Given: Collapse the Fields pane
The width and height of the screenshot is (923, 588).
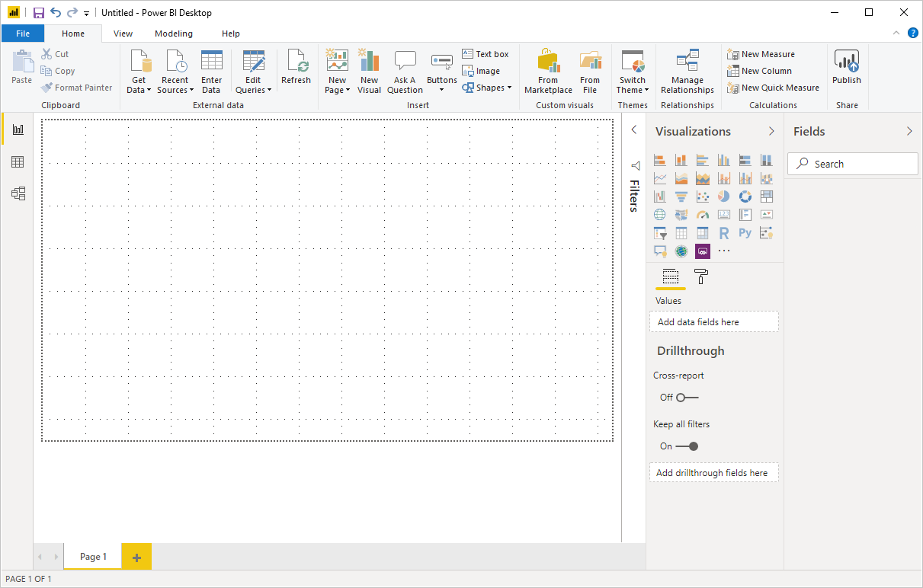Looking at the screenshot, I should [909, 131].
